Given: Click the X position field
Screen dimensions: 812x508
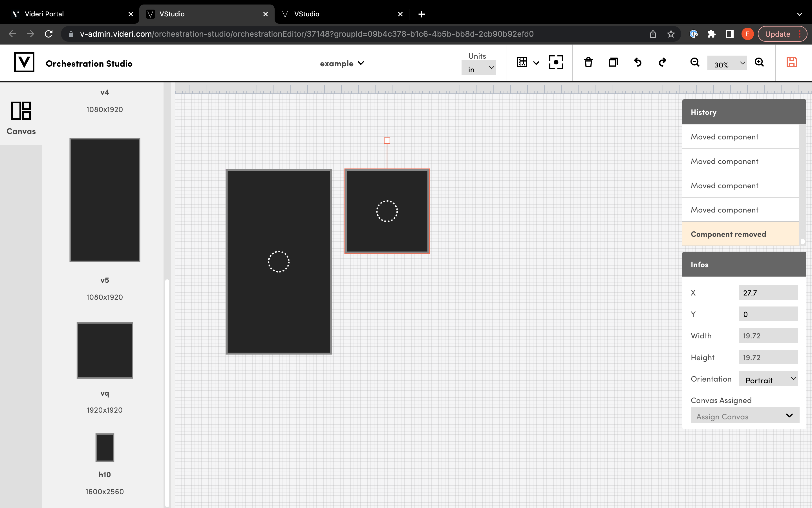Looking at the screenshot, I should (768, 293).
